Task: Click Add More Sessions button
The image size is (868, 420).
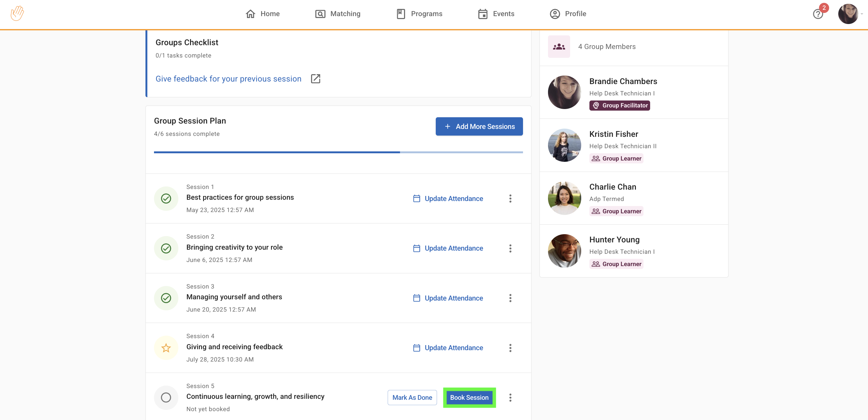Action: click(x=479, y=126)
